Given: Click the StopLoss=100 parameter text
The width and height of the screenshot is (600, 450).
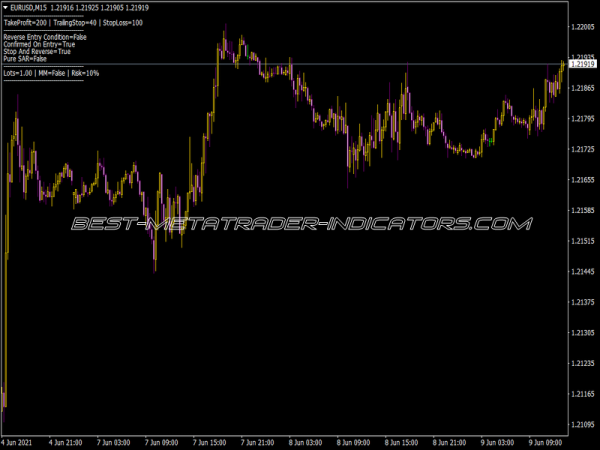Looking at the screenshot, I should 122,22.
